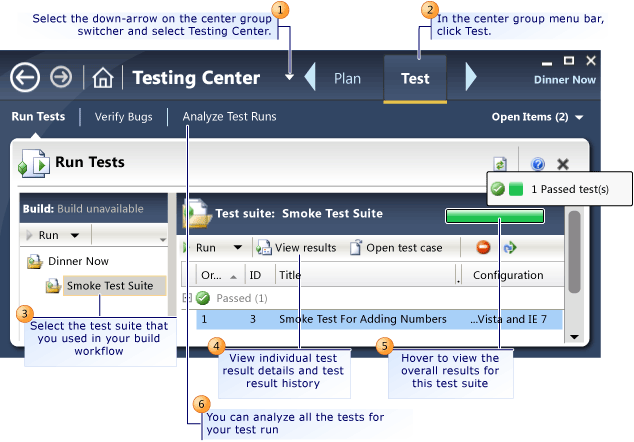This screenshot has height=442, width=634.
Task: Open help with the blue question icon
Action: 538,164
